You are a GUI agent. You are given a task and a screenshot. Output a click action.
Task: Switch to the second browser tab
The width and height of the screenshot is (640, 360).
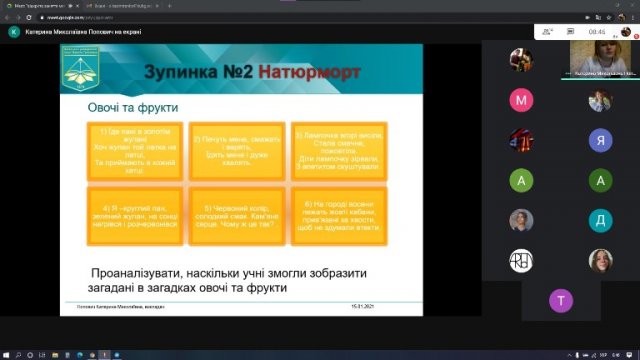122,6
